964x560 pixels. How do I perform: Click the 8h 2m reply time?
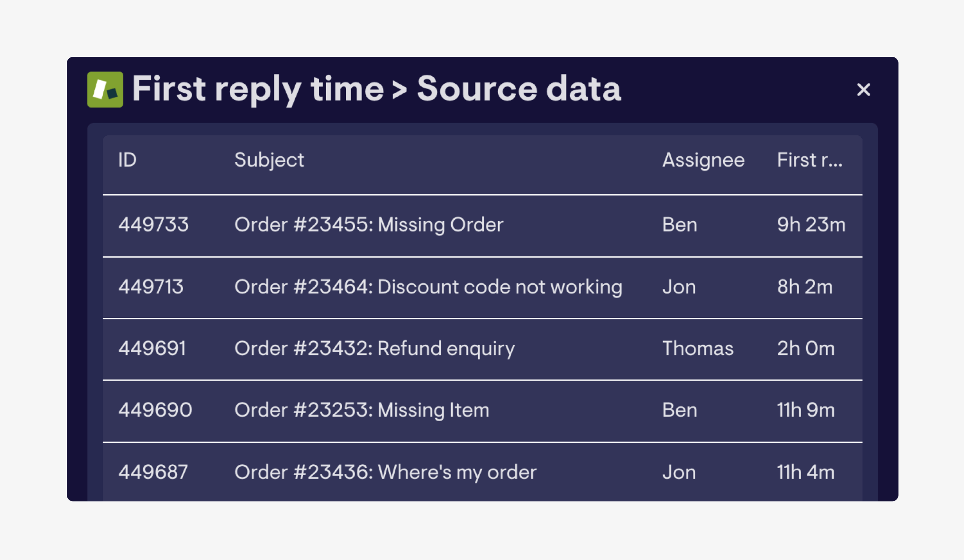coord(805,287)
